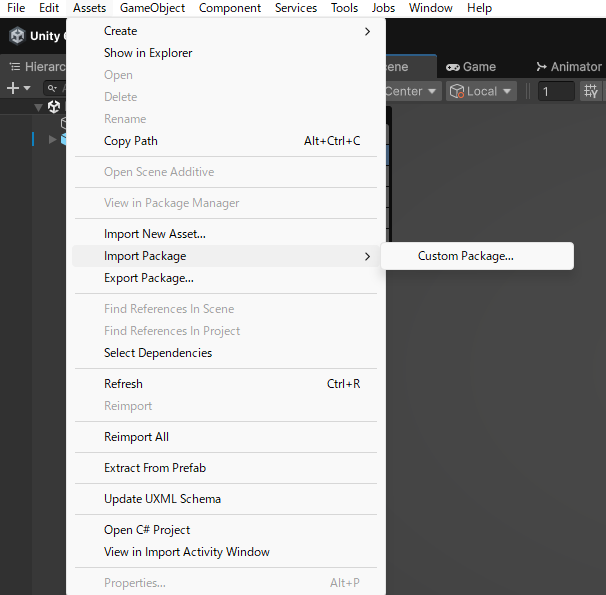Switch to the Game tab
This screenshot has height=595, width=606.
[x=471, y=67]
